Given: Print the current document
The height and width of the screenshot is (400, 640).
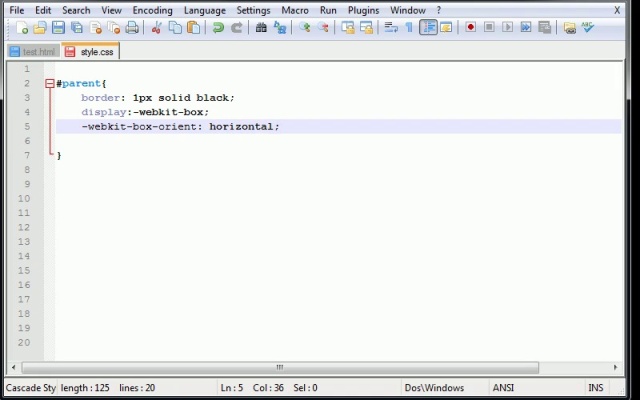Looking at the screenshot, I should click(132, 28).
